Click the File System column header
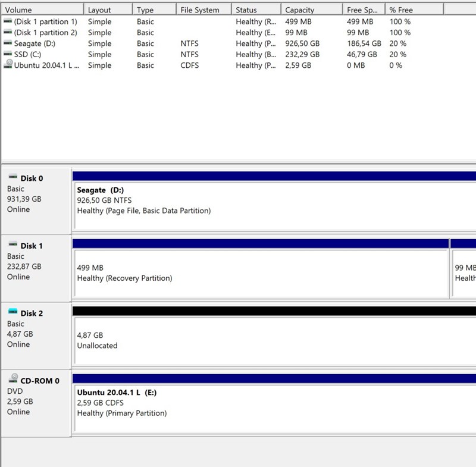The image size is (476, 467). point(203,10)
